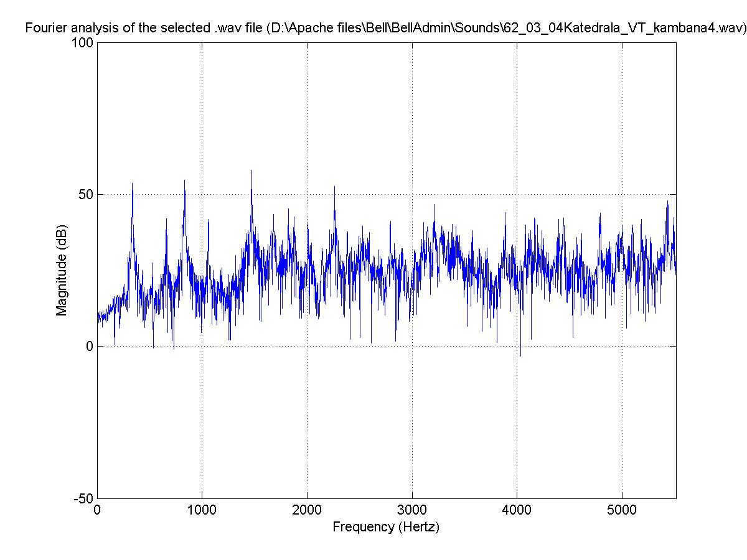Select the "Magnitude (dB)" y-axis label
Viewport: 747px width, 560px height.
[62, 271]
